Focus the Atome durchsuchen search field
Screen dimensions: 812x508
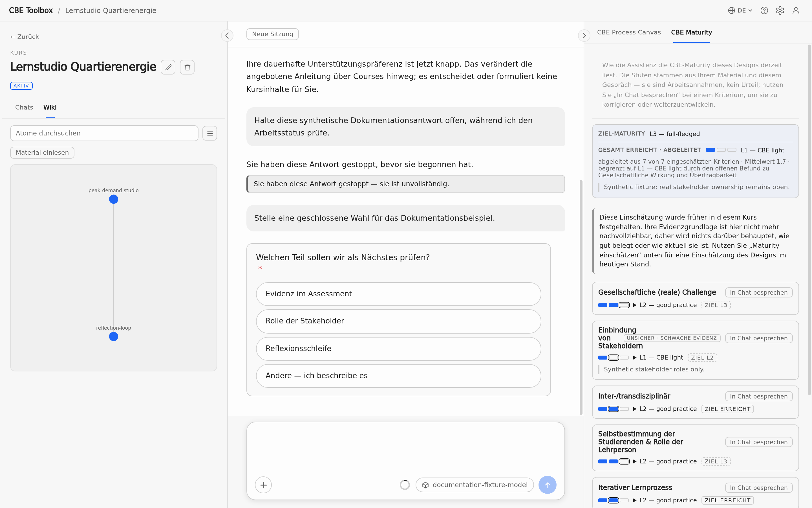[x=104, y=133]
